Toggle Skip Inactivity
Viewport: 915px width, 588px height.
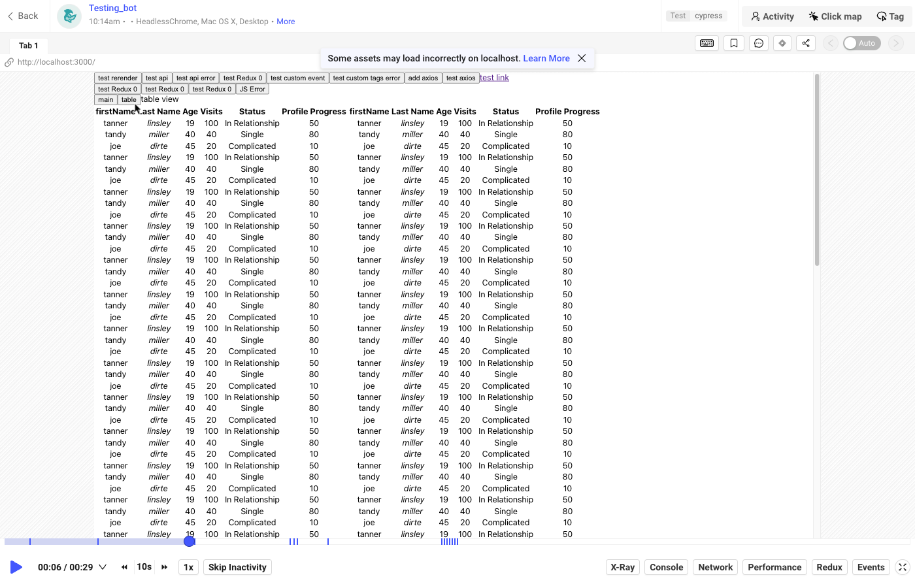coord(237,567)
